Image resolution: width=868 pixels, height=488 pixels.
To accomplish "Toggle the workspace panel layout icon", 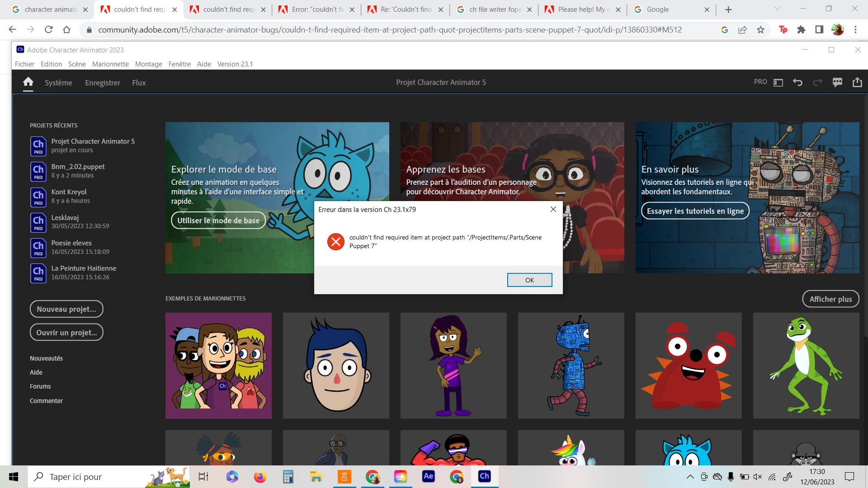I will 778,82.
